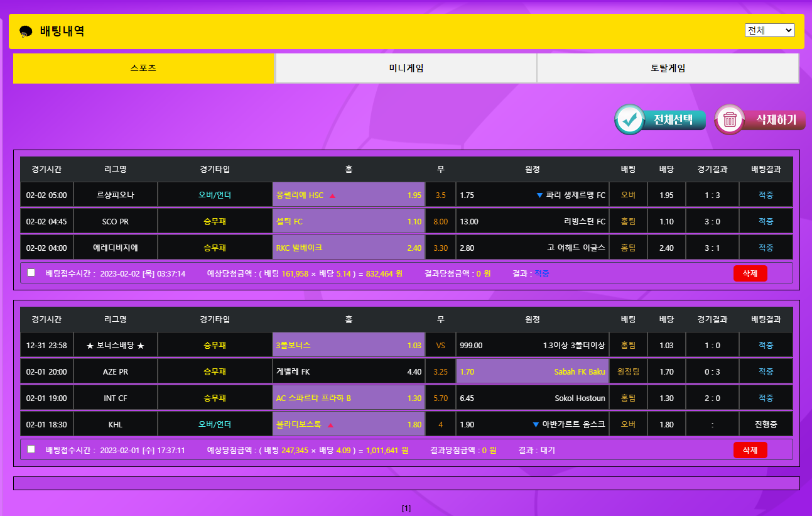Switch to the 미니게임 tab
Viewport: 812px width, 516px height.
coord(406,69)
